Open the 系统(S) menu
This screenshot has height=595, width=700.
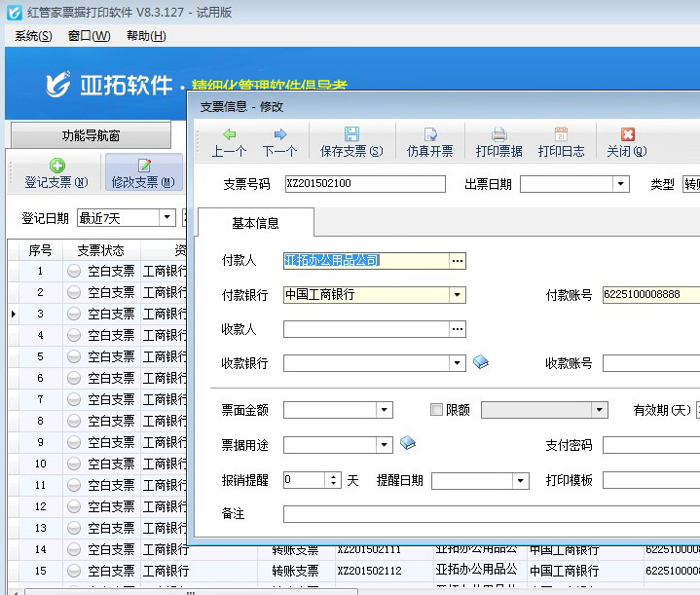coord(33,36)
